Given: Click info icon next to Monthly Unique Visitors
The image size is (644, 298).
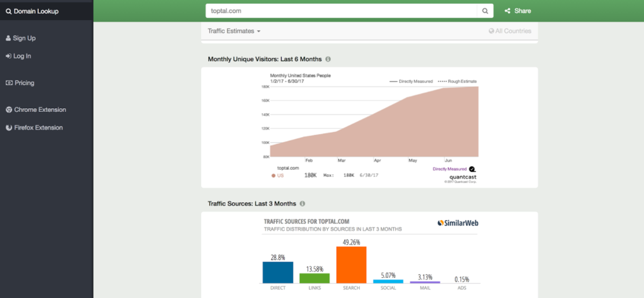Looking at the screenshot, I should 328,59.
